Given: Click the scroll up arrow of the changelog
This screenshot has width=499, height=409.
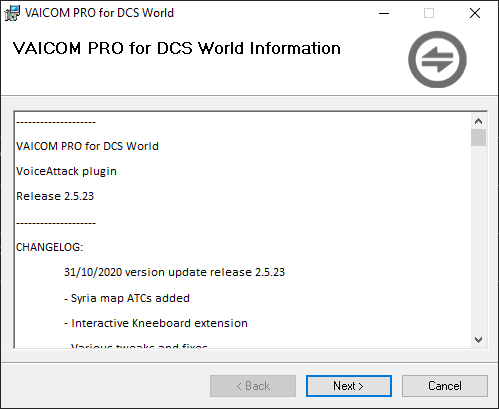Looking at the screenshot, I should pos(479,121).
